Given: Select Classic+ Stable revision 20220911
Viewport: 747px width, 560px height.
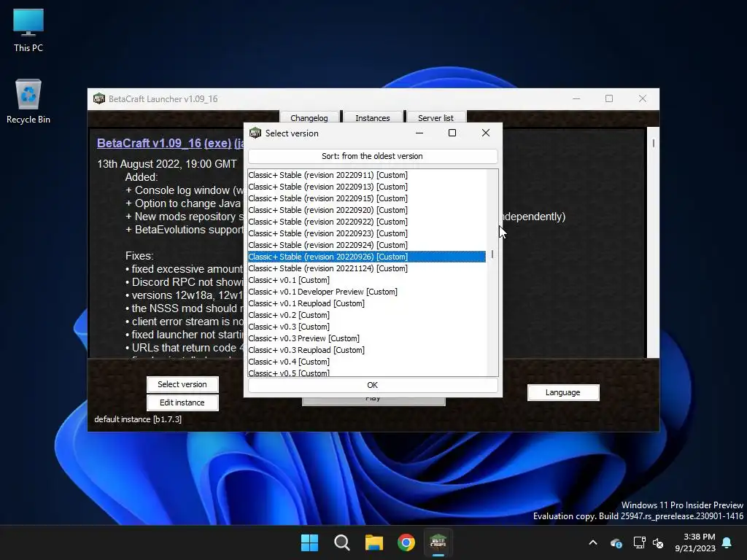Looking at the screenshot, I should [x=367, y=175].
